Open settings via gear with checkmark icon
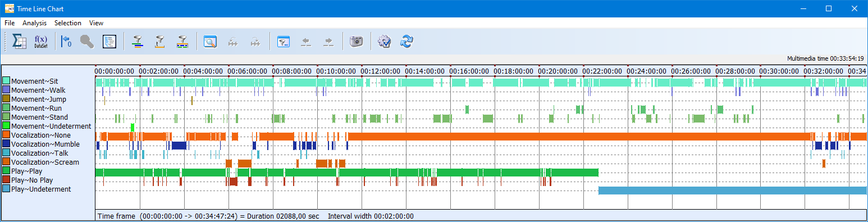Viewport: 868px width, 222px height. pos(384,42)
